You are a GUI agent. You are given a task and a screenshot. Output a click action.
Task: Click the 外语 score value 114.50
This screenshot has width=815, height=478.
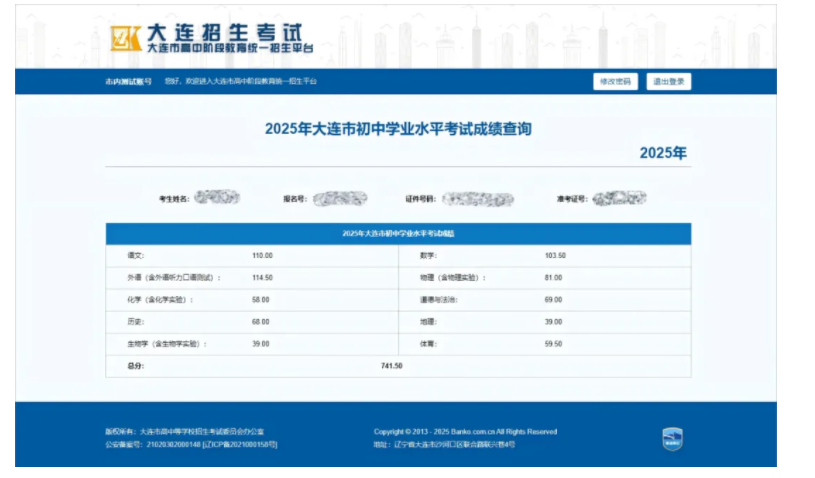[262, 278]
